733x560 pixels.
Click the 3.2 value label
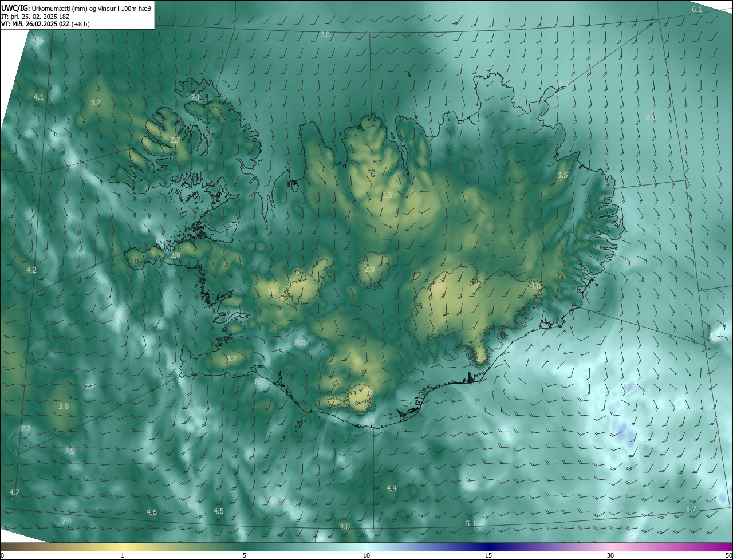(231, 359)
